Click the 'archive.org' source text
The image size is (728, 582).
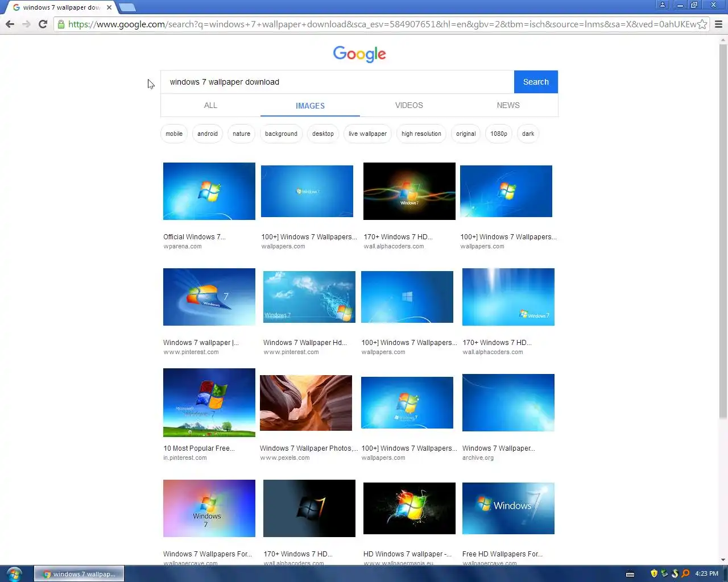coord(478,458)
